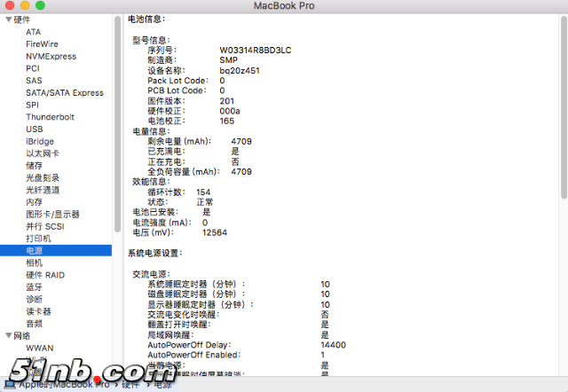
Task: Open the USB hardware entry
Action: [35, 129]
